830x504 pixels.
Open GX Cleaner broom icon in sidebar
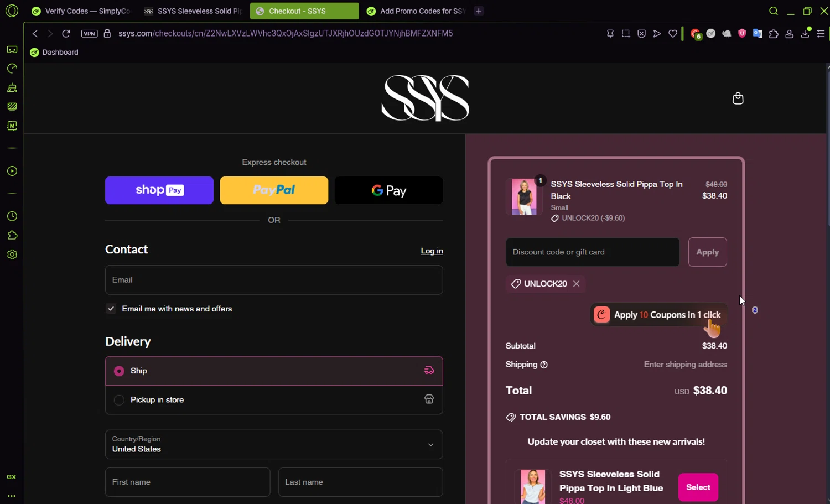[12, 87]
